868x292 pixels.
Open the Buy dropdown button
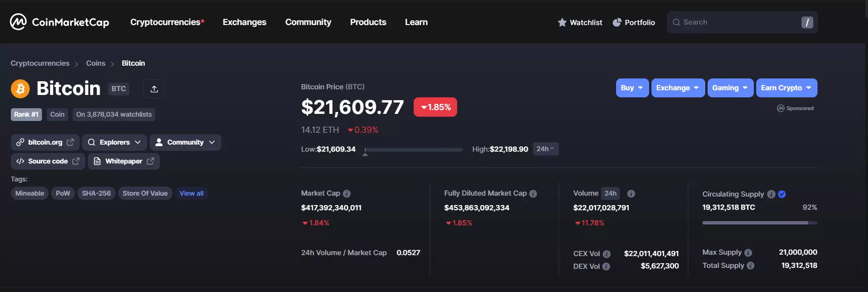pyautogui.click(x=632, y=88)
